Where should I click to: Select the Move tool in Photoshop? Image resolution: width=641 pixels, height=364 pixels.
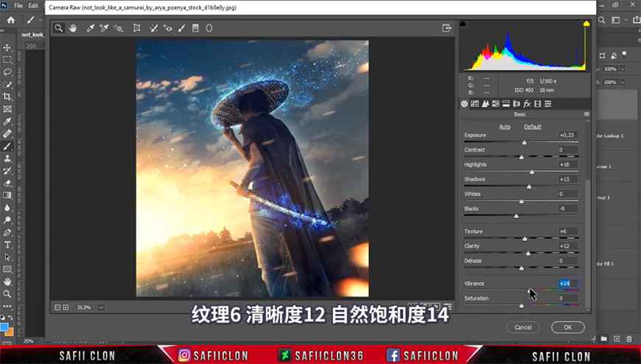[x=7, y=47]
